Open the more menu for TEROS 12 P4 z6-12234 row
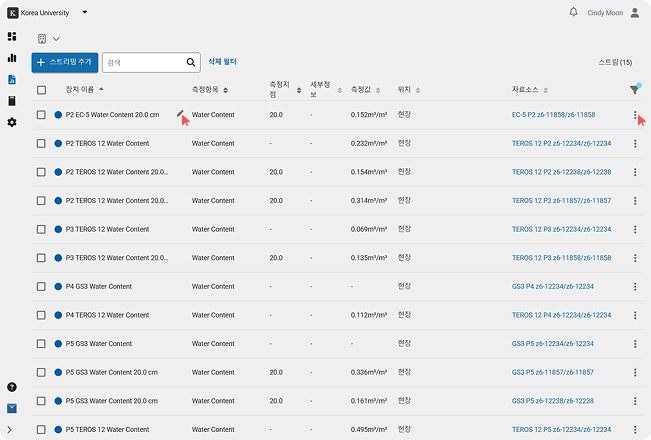 coord(635,315)
